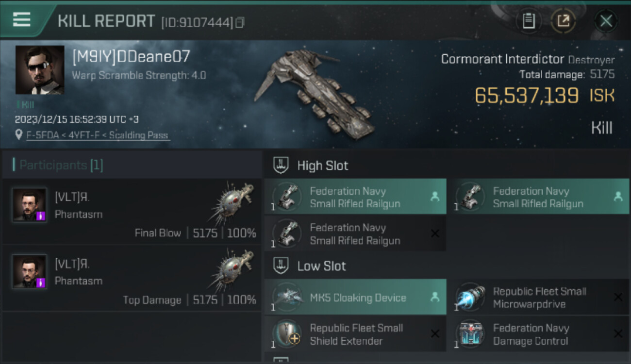The image size is (631, 364).
Task: Click the Final Blow attacker portrait
Action: point(30,205)
